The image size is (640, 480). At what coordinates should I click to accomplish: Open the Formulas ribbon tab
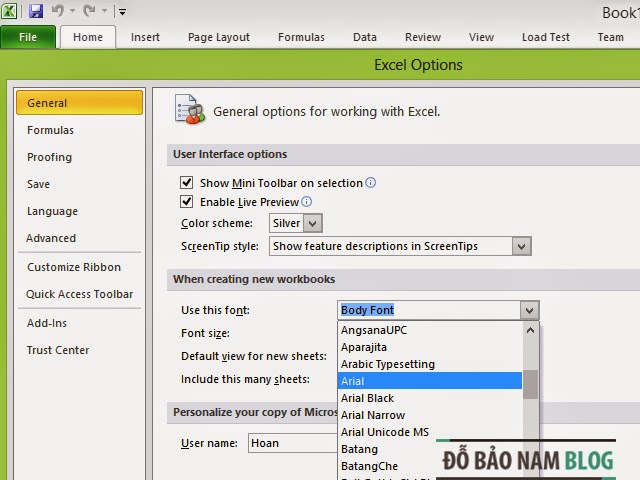click(x=301, y=37)
